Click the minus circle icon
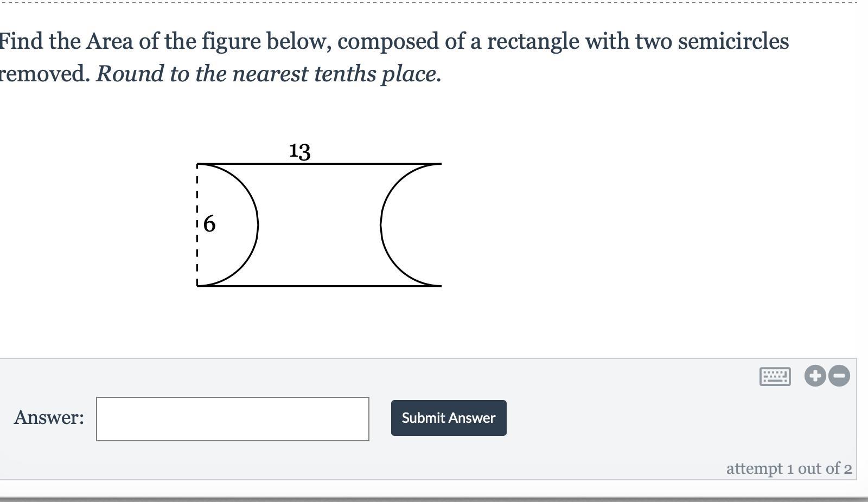Image resolution: width=868 pixels, height=502 pixels. click(x=839, y=376)
